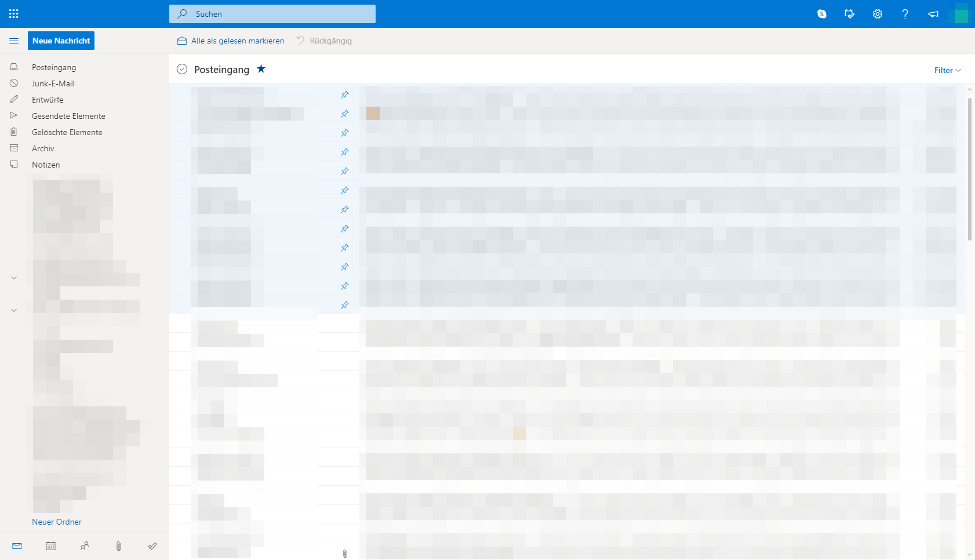Open the What's New megaphone panel

(933, 13)
